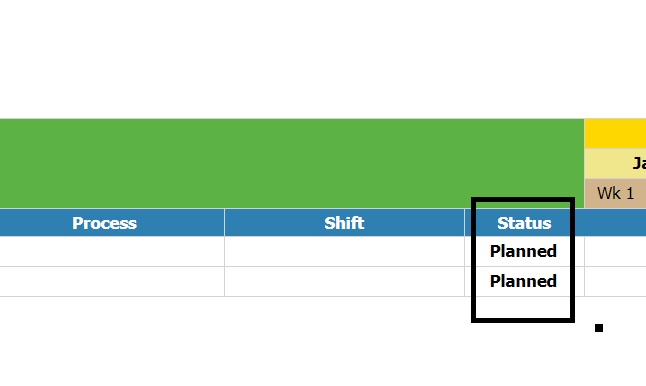
Task: Click the divider between the Process and Shift headers
Action: 225,223
